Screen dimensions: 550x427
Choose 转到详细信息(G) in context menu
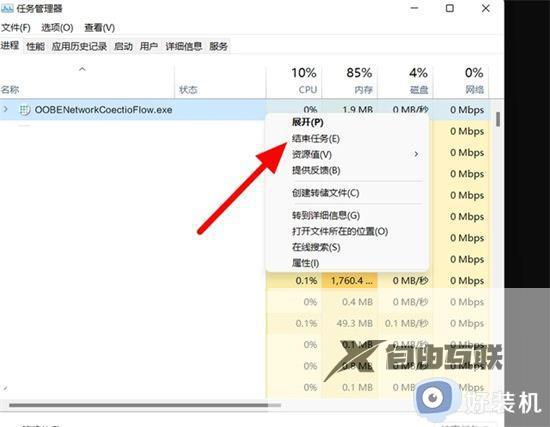(326, 215)
